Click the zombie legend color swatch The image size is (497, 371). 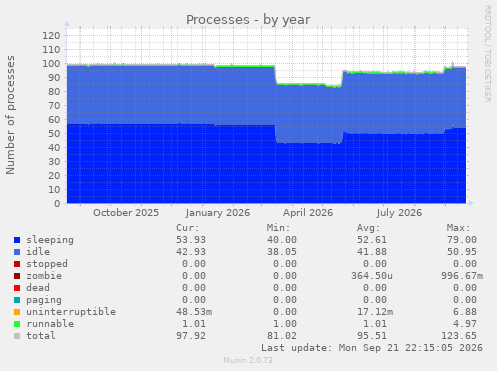(x=17, y=276)
